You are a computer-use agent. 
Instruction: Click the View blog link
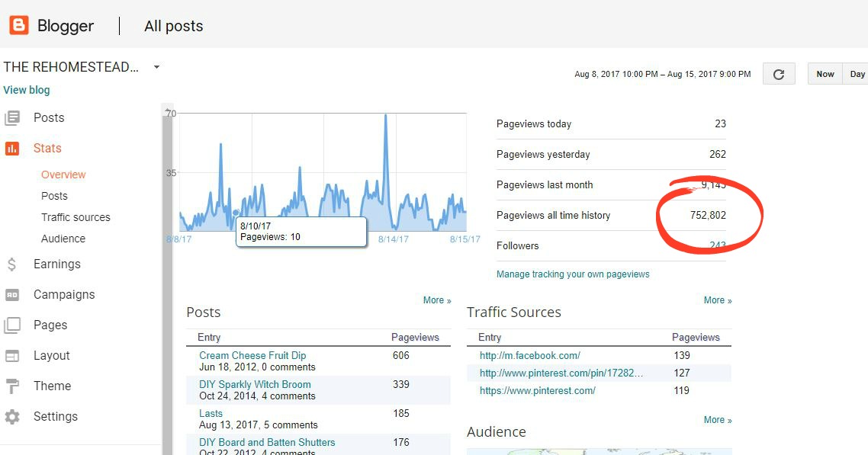[x=27, y=90]
